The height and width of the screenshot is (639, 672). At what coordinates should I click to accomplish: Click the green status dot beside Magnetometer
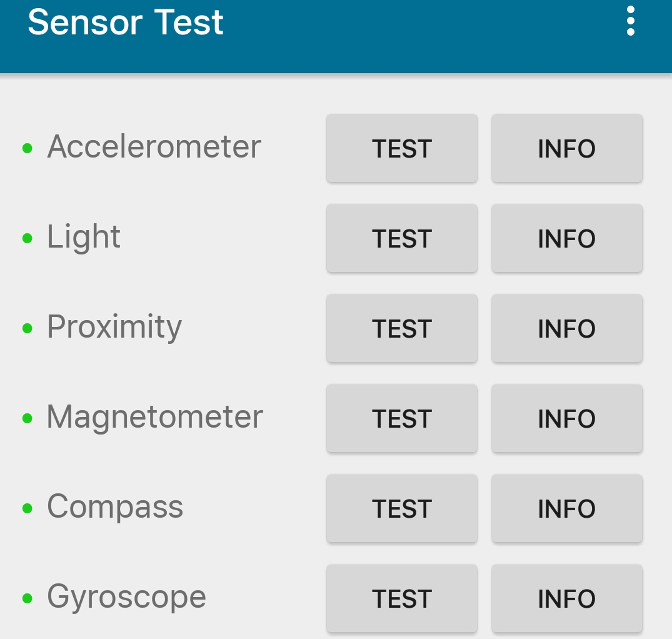[x=26, y=417]
